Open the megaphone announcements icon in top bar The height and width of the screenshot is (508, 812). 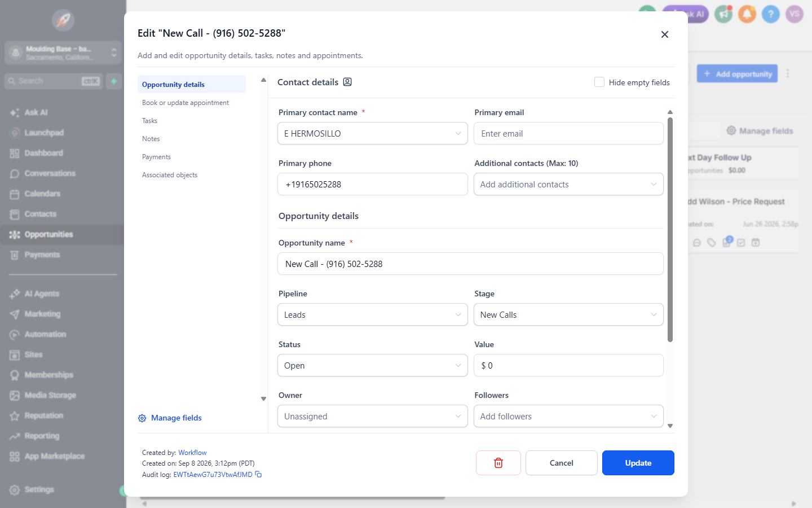[x=723, y=14]
